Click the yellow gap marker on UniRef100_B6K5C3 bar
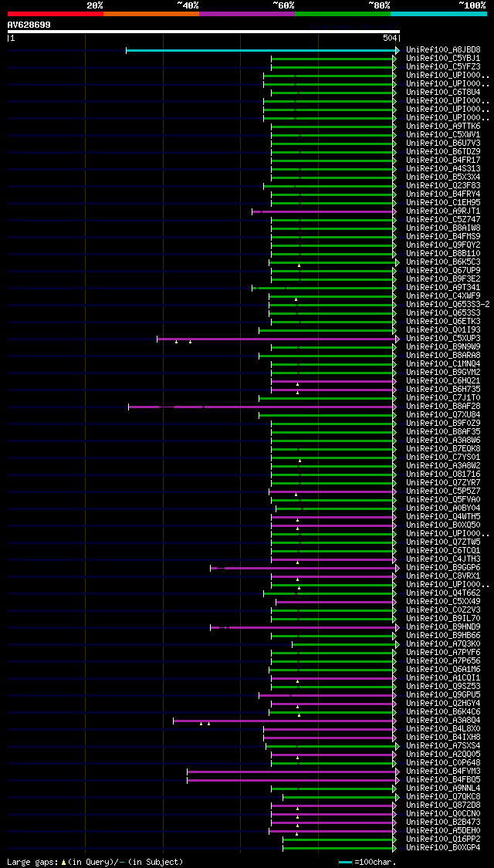The width and height of the screenshot is (494, 868). pyautogui.click(x=299, y=265)
